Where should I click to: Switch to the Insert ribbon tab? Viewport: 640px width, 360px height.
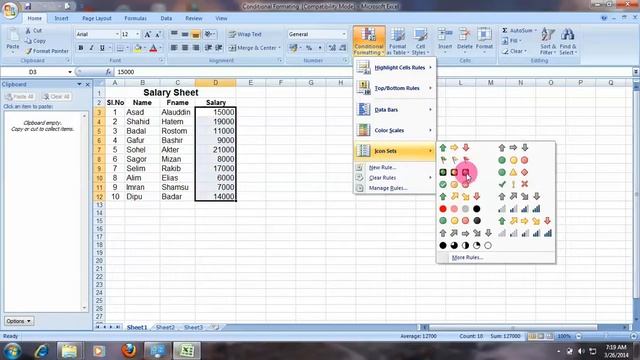(x=62, y=18)
